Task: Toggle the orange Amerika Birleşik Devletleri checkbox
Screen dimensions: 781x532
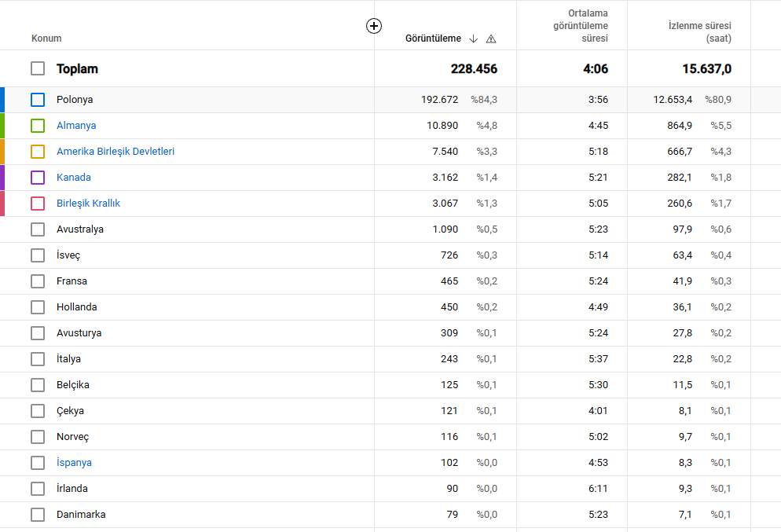Action: click(38, 152)
